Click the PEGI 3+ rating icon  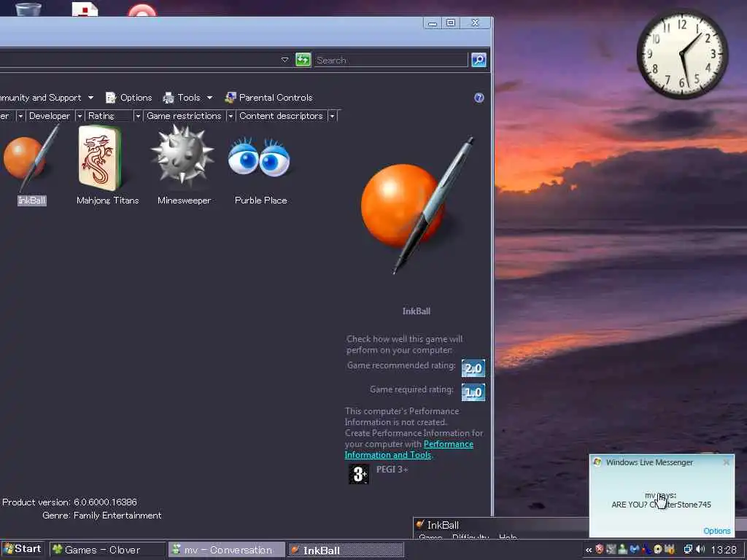(359, 474)
